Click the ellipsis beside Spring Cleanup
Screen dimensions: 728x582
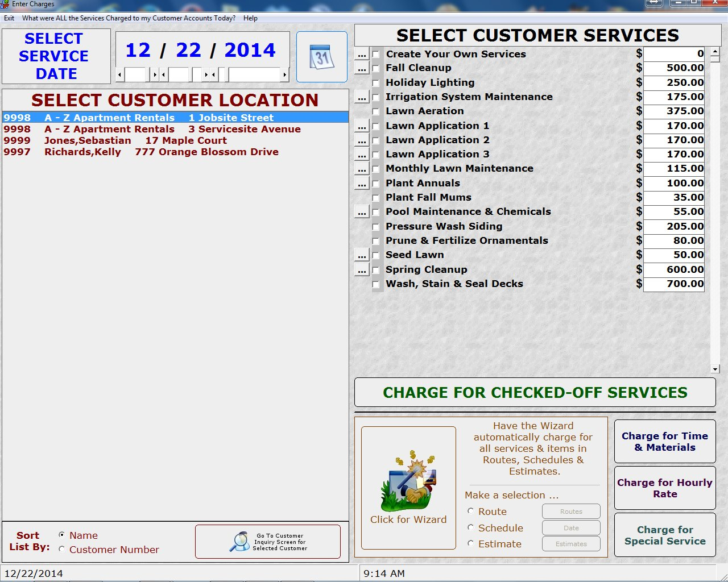362,269
